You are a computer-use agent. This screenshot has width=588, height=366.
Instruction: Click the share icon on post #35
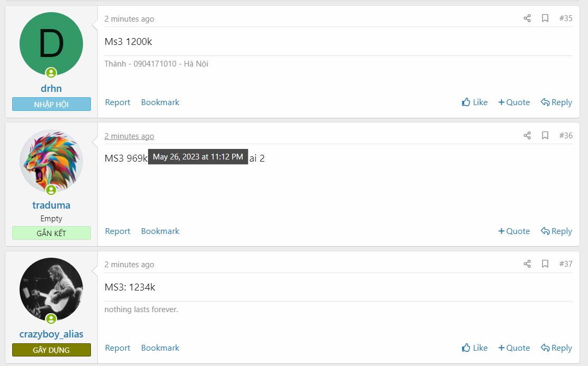click(x=527, y=18)
